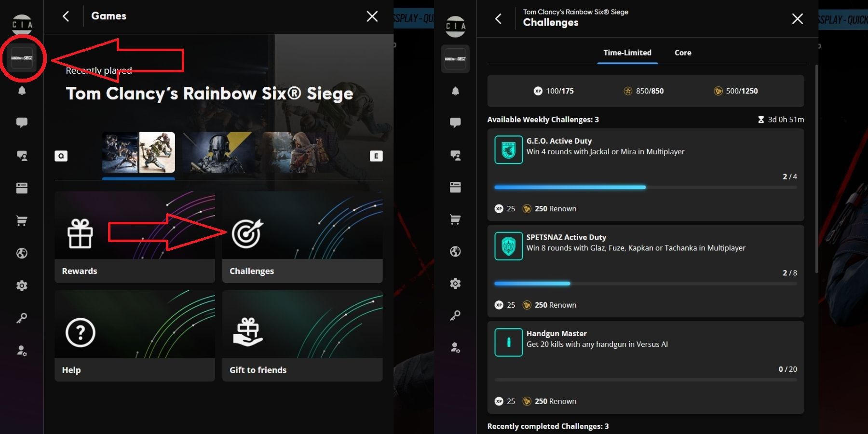
Task: Click SPETSNAZ Active Duty progress bar
Action: click(x=646, y=284)
